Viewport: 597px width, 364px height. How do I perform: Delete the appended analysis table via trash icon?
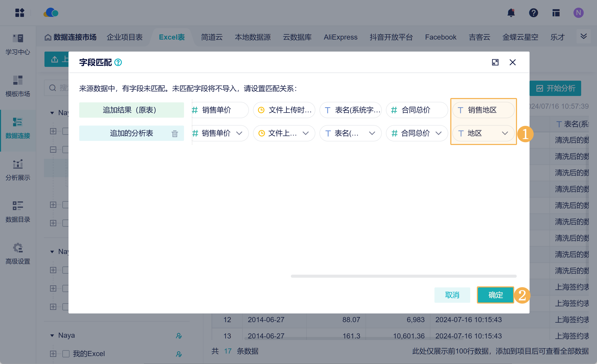pos(175,134)
